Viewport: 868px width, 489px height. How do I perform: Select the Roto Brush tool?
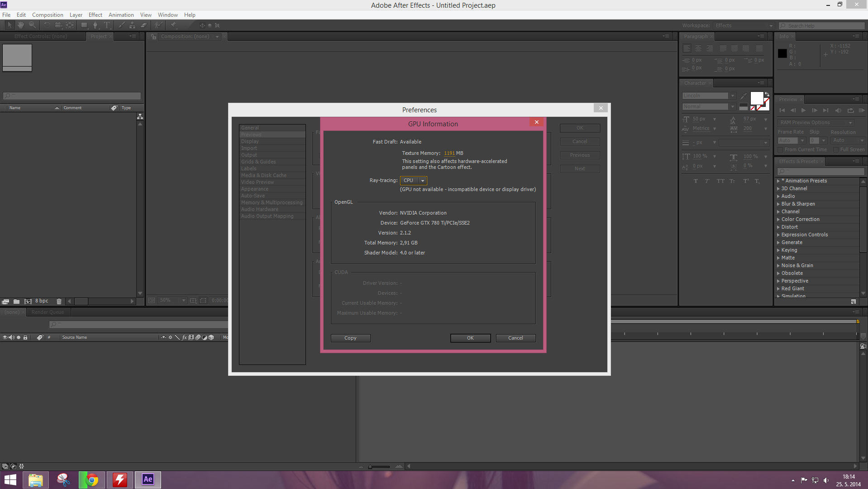point(158,25)
